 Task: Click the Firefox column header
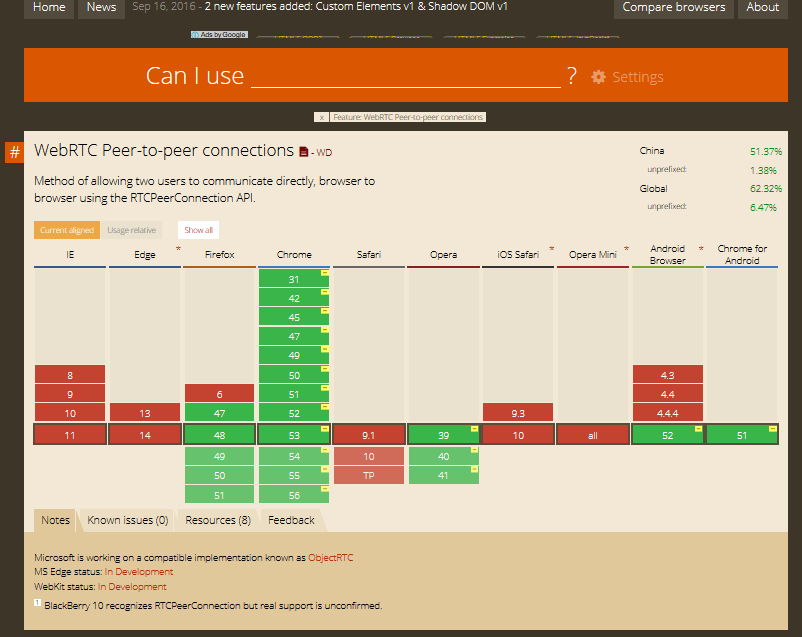pos(219,254)
